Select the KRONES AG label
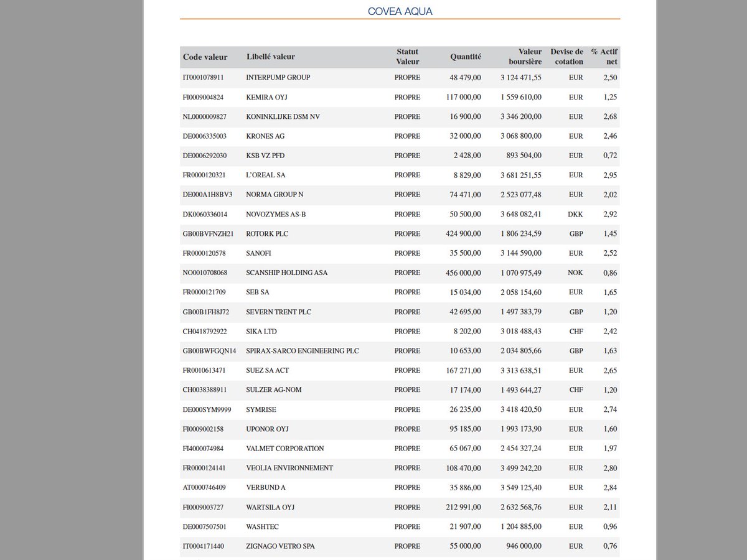747x560 pixels. point(266,136)
